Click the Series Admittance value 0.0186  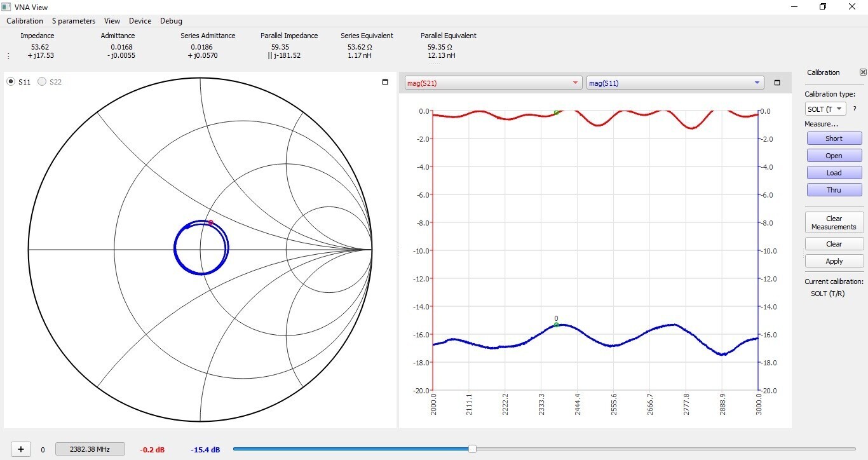tap(201, 47)
